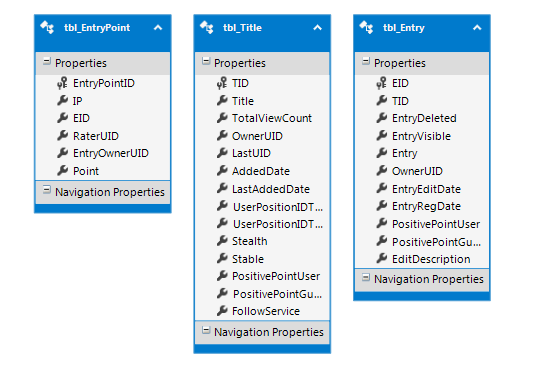This screenshot has width=534, height=376.
Task: Select the tbl_Title header text
Action: pos(242,28)
